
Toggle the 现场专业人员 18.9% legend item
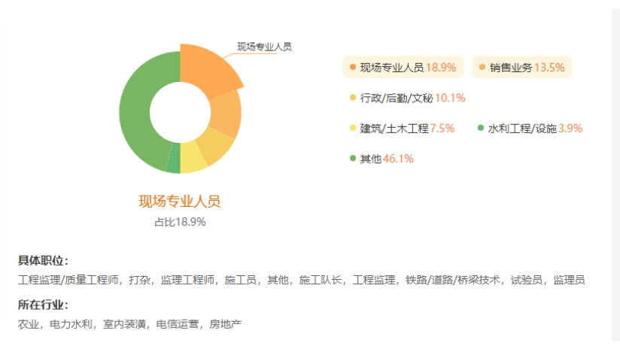coord(403,67)
